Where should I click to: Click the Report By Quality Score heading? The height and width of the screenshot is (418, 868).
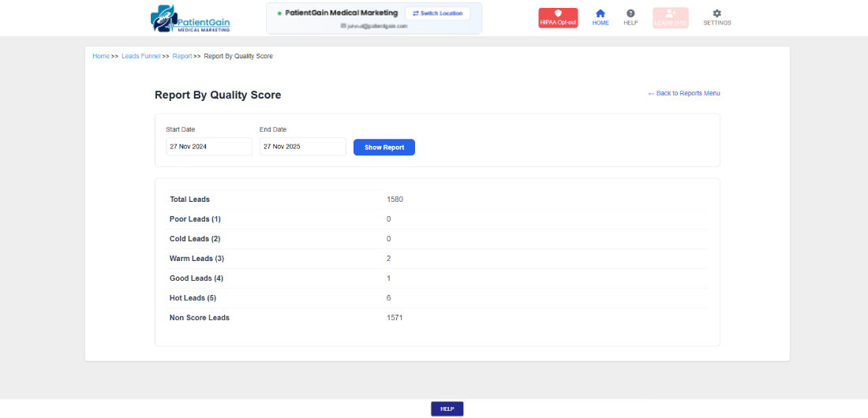coord(218,95)
